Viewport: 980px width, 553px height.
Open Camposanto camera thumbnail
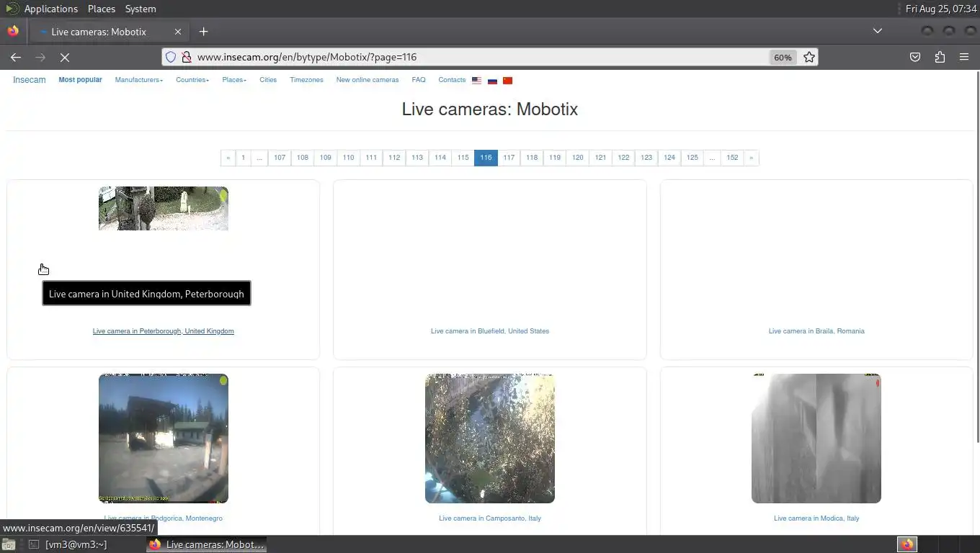[x=490, y=439]
